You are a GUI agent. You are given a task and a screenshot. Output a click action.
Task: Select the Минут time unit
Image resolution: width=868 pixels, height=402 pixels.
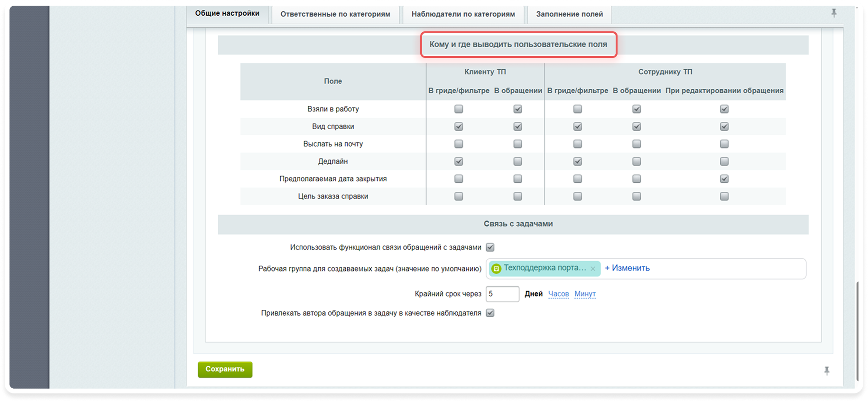click(x=585, y=294)
